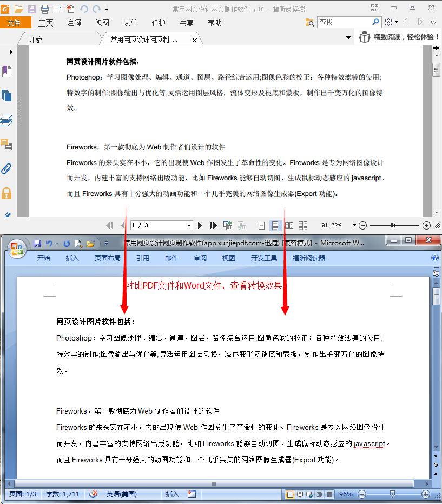Open the page thumbnails panel in Foxit sidebar
Screen dimensions: 442x504
(6, 95)
